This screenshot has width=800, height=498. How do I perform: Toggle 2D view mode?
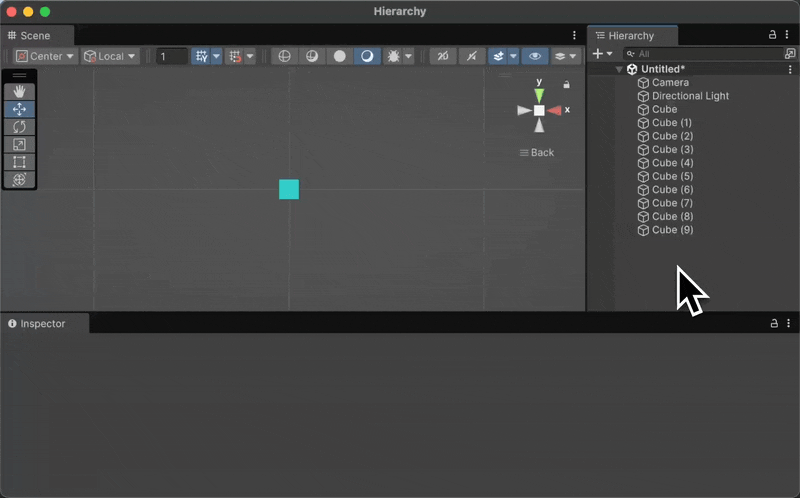pyautogui.click(x=443, y=56)
